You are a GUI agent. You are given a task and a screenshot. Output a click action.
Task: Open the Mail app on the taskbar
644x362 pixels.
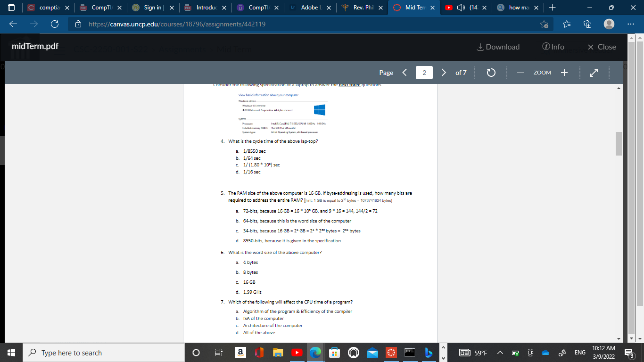(372, 353)
